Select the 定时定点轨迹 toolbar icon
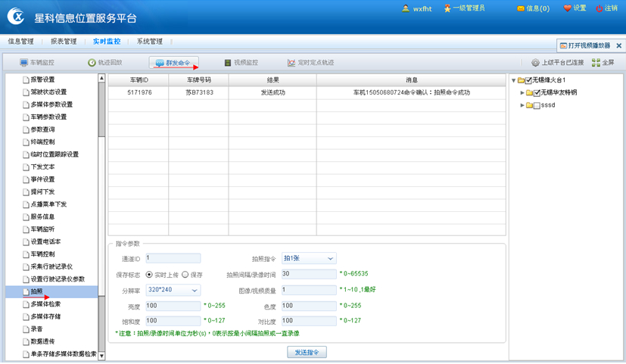 point(291,63)
